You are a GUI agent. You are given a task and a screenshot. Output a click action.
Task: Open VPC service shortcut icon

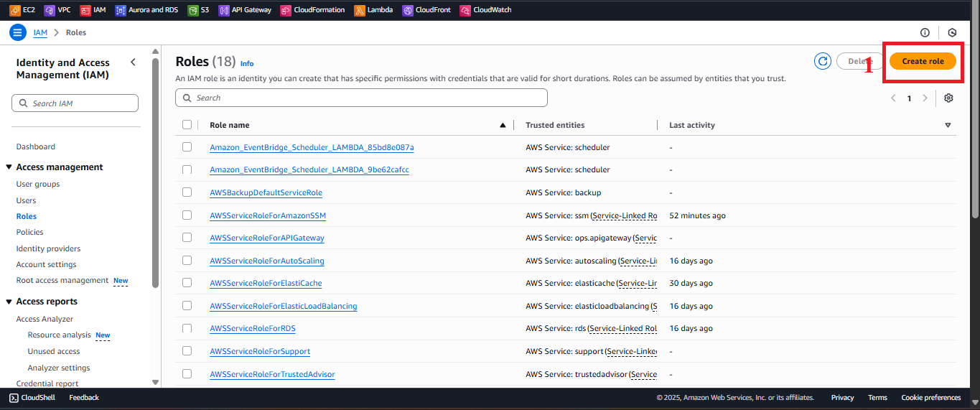(x=50, y=10)
